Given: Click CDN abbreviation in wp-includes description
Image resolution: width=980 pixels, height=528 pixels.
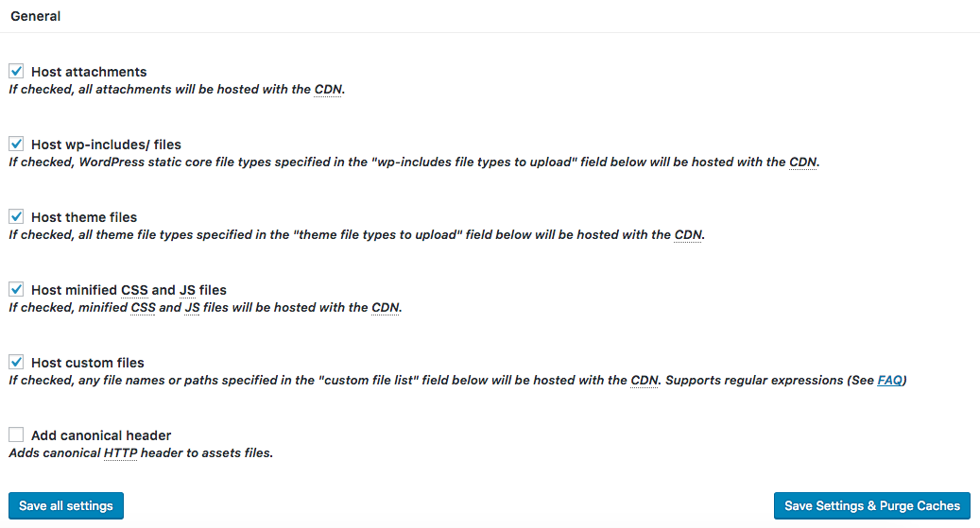Looking at the screenshot, I should (803, 162).
